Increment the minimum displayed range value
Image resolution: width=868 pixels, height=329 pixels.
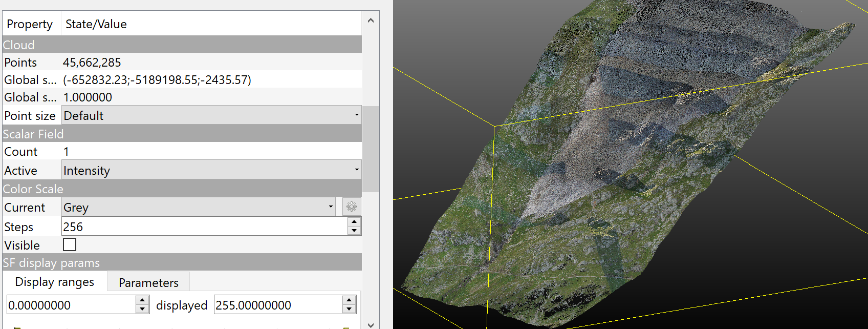click(143, 301)
